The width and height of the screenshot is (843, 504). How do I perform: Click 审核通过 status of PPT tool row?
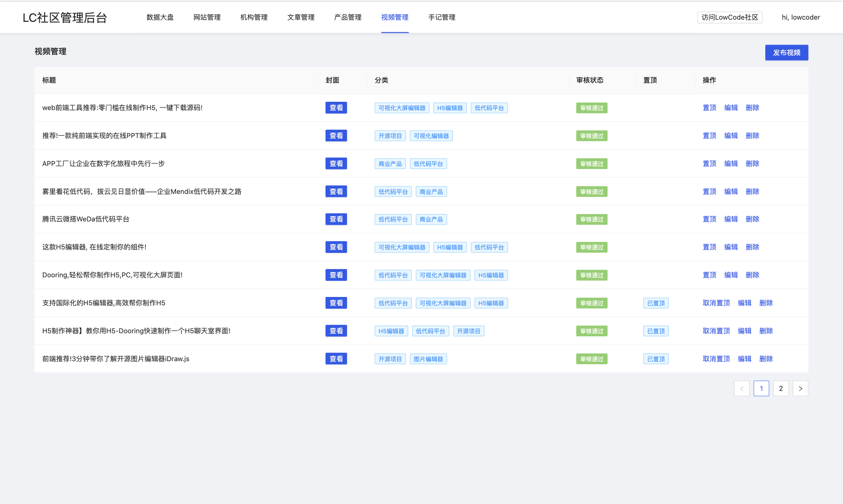click(591, 136)
